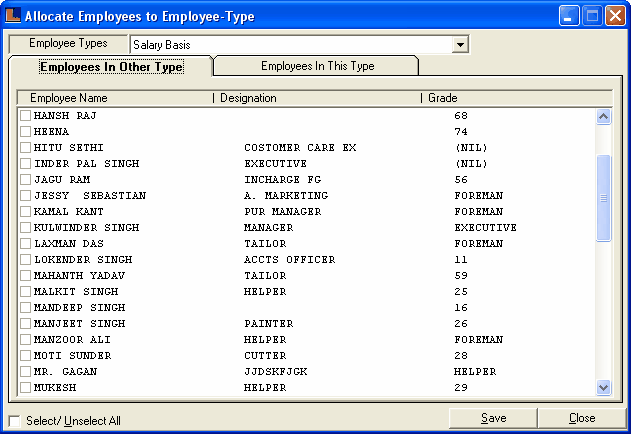The image size is (631, 434).
Task: Select the EXECUTIVE grade of Kulwinder Singh
Action: tap(485, 227)
